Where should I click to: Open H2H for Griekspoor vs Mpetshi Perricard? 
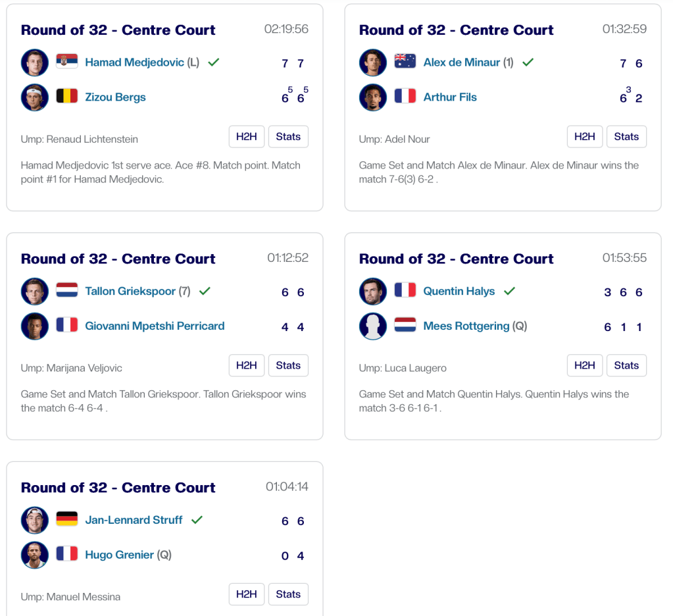247,365
